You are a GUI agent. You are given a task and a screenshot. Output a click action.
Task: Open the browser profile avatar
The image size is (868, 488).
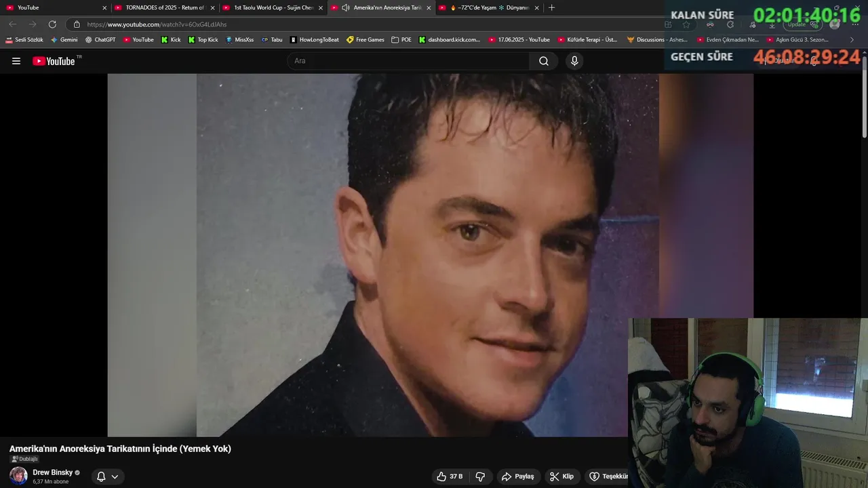click(835, 24)
